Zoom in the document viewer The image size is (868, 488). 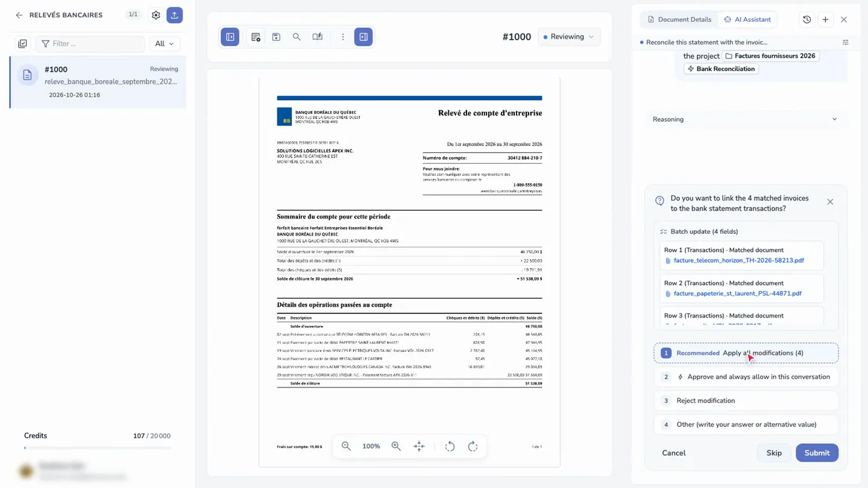tap(396, 446)
